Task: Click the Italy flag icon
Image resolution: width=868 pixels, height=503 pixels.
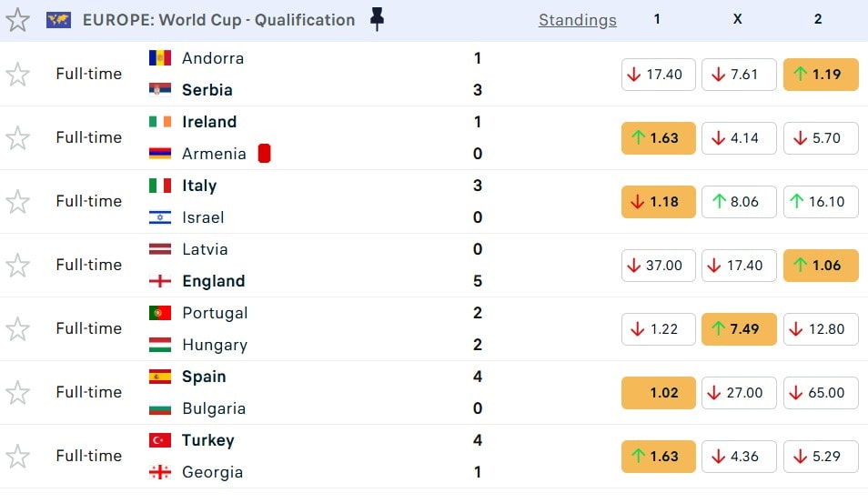Action: tap(160, 186)
